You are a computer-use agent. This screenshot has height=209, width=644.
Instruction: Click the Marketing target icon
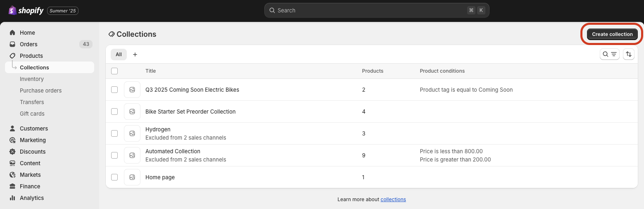tap(12, 140)
